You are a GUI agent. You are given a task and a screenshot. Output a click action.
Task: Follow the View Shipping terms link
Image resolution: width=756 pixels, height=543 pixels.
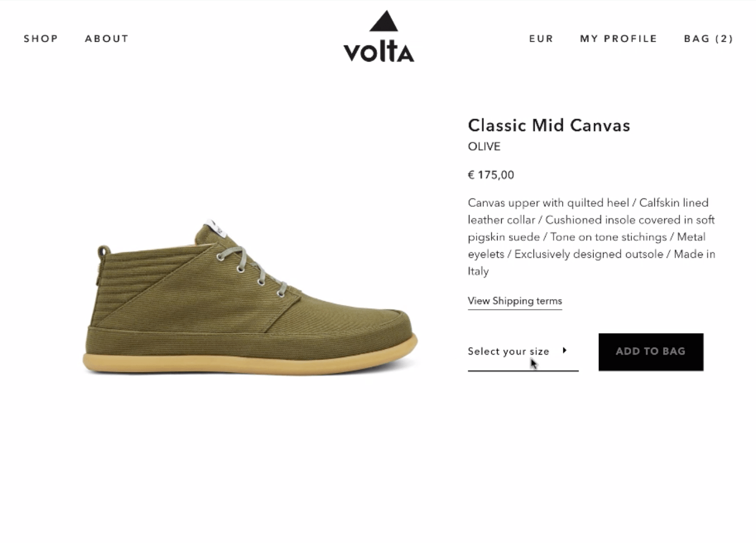tap(515, 301)
